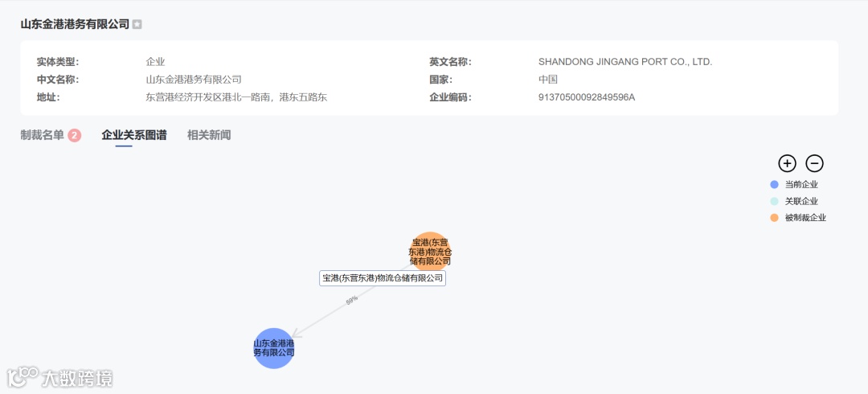
Task: Click the 英文名称 field label
Action: click(x=451, y=62)
